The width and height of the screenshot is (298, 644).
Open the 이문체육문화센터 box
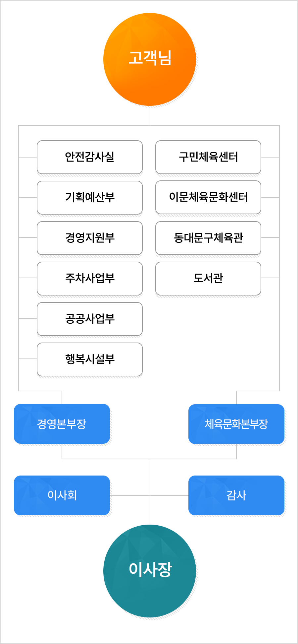point(208,197)
